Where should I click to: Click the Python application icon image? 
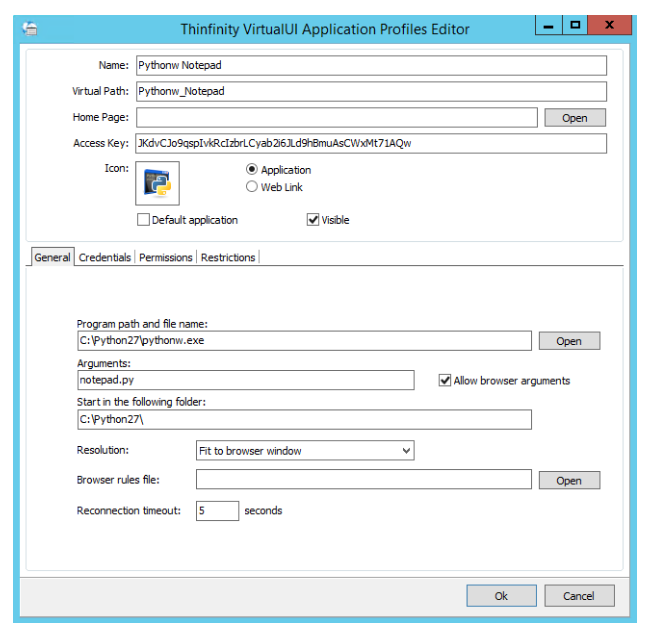[x=157, y=184]
